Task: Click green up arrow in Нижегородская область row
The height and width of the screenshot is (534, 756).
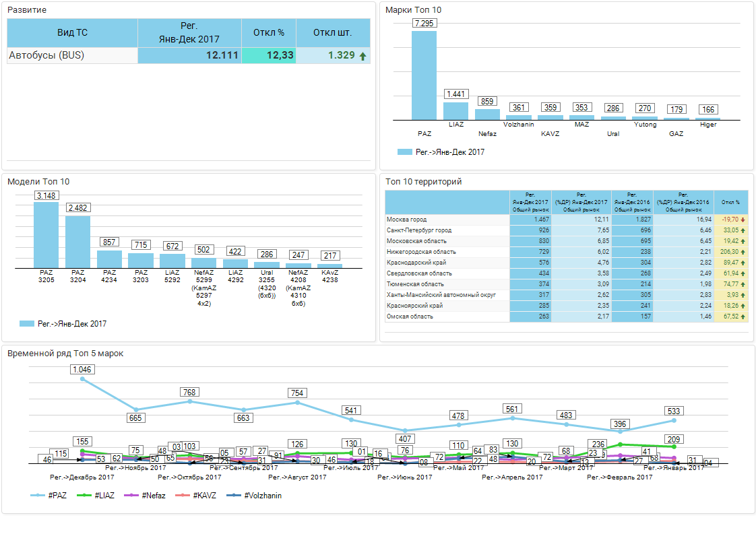Action: (x=743, y=252)
